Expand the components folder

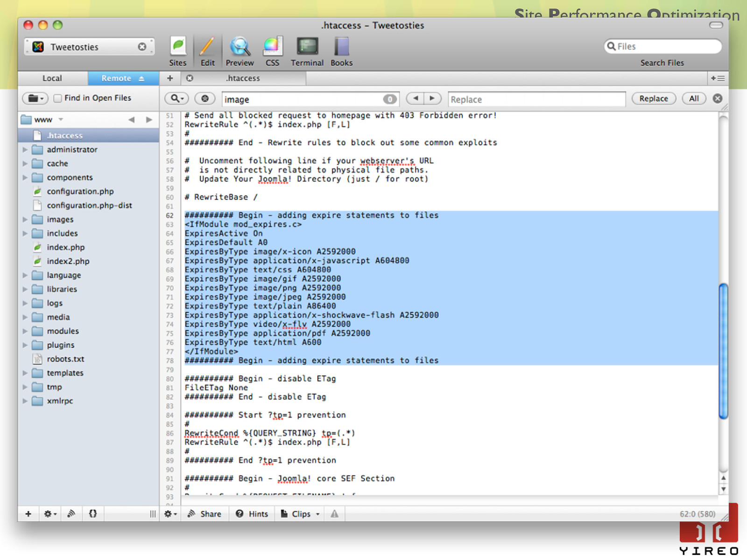[x=25, y=178]
